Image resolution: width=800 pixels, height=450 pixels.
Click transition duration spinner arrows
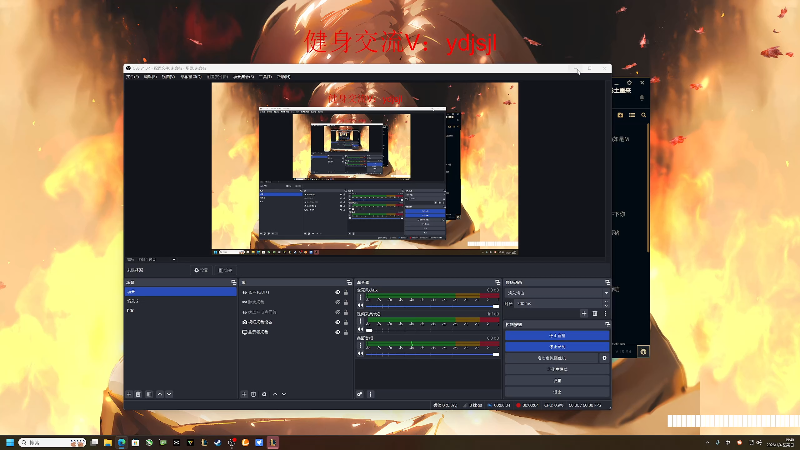(x=606, y=304)
